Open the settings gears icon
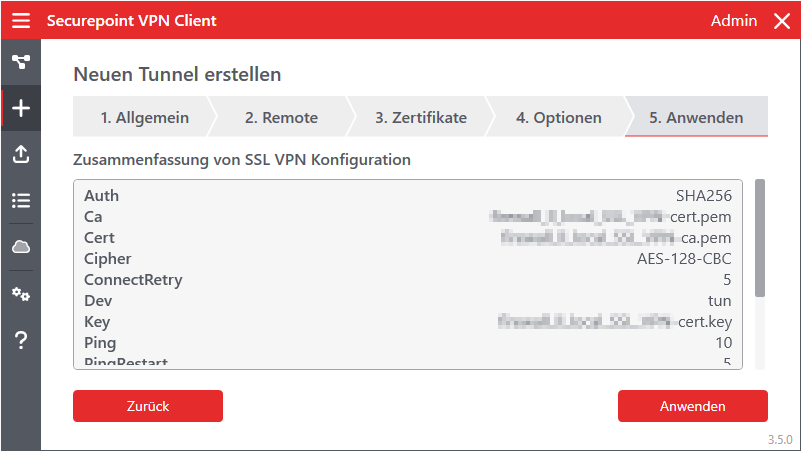The height and width of the screenshot is (451, 801). click(21, 294)
